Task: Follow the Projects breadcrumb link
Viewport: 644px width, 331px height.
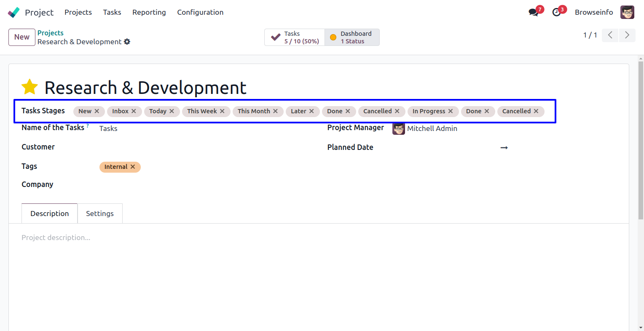Action: [51, 33]
